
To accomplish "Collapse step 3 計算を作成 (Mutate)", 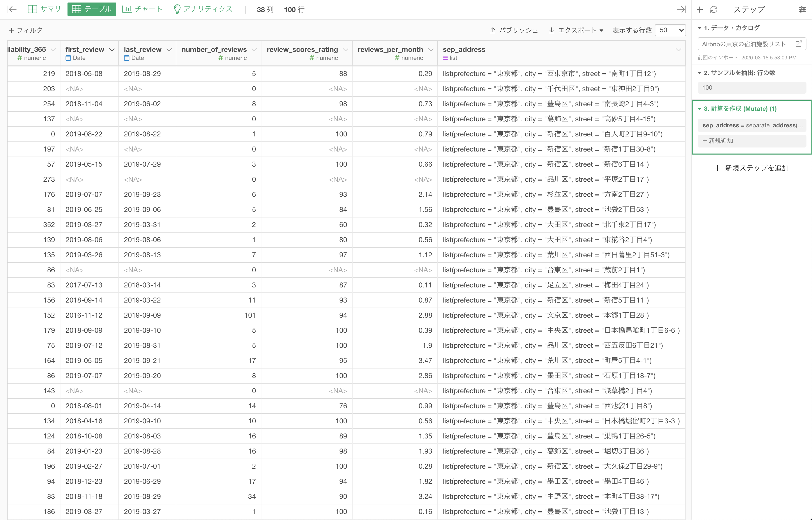I will coord(699,109).
